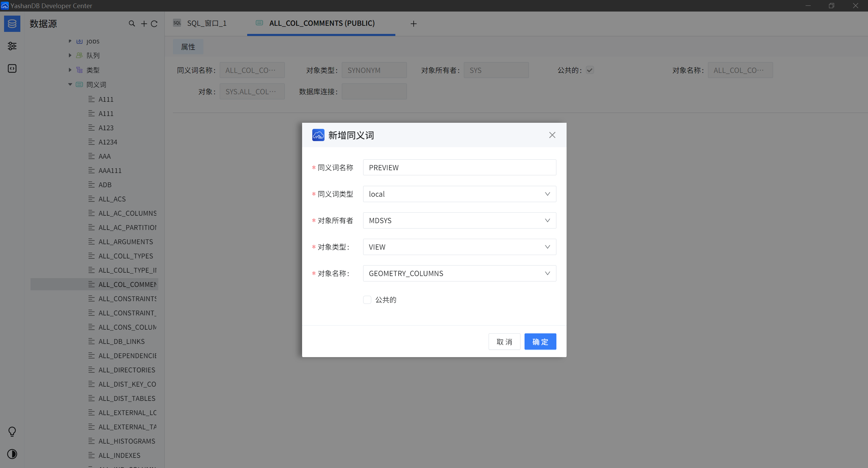868x468 pixels.
Task: Click the icon beside ALL_ACS synonym
Action: [x=92, y=199]
